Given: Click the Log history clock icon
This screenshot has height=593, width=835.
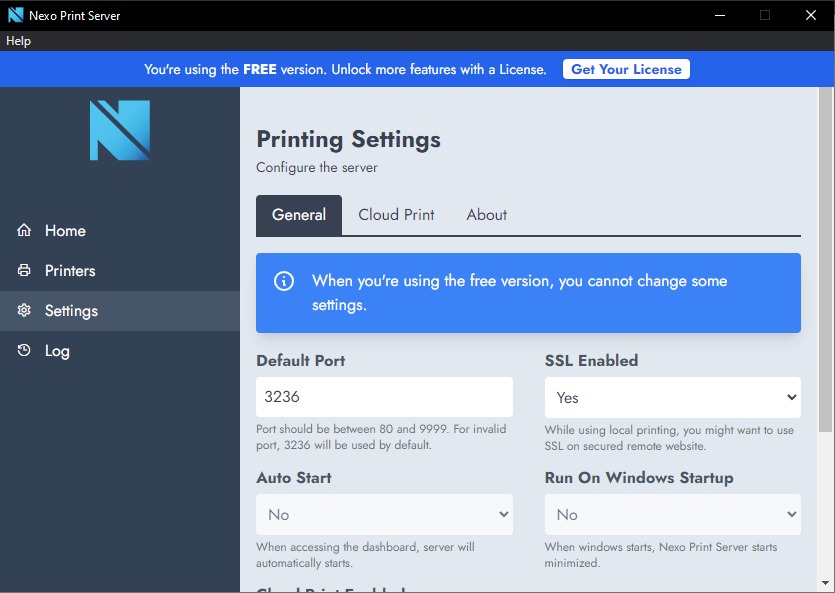Looking at the screenshot, I should tap(24, 350).
